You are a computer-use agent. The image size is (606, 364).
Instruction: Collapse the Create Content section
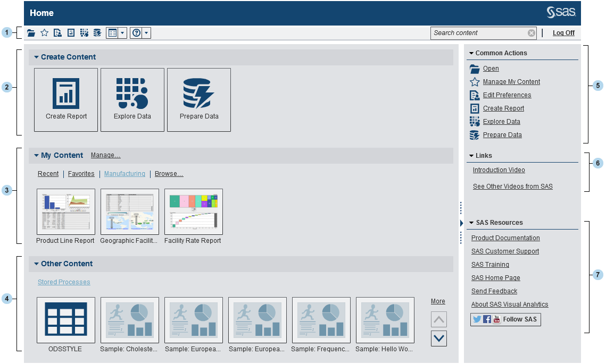tap(37, 57)
